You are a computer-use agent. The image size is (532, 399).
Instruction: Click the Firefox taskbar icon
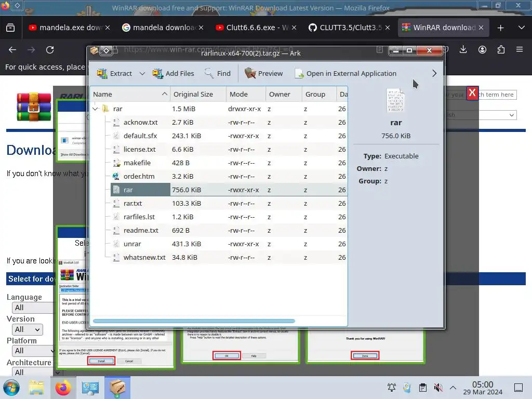(x=63, y=388)
